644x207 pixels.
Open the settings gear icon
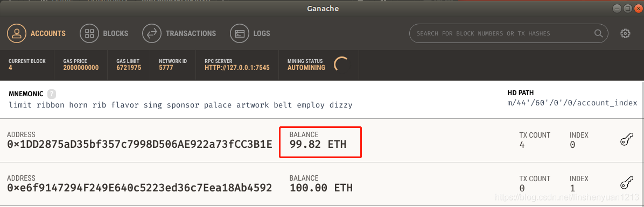pyautogui.click(x=625, y=34)
